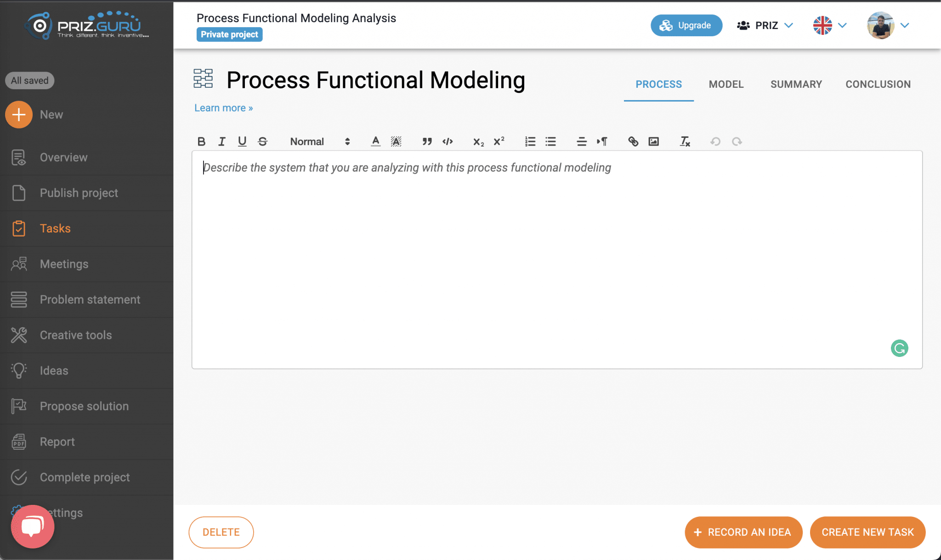Open the Grammarly icon in the editor
This screenshot has height=560, width=941.
[x=899, y=348]
